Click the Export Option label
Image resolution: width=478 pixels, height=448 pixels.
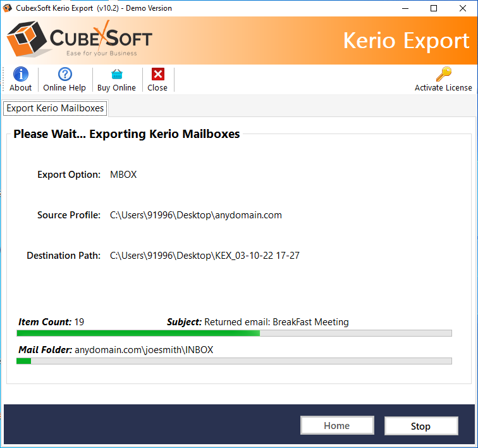click(x=69, y=175)
